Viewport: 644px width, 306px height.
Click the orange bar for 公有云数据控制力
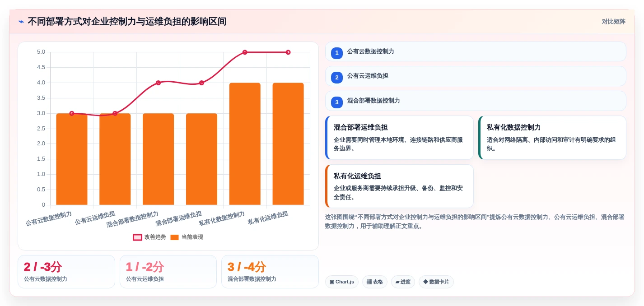click(72, 159)
